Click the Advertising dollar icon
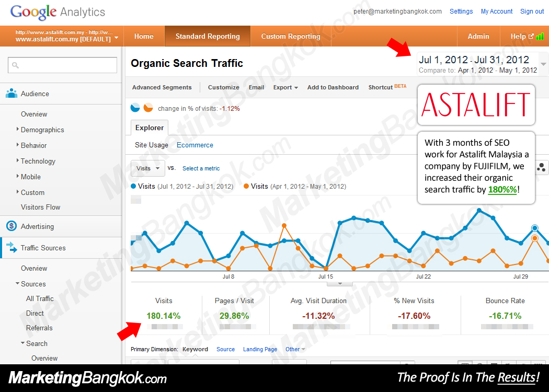The width and height of the screenshot is (549, 392). point(12,226)
